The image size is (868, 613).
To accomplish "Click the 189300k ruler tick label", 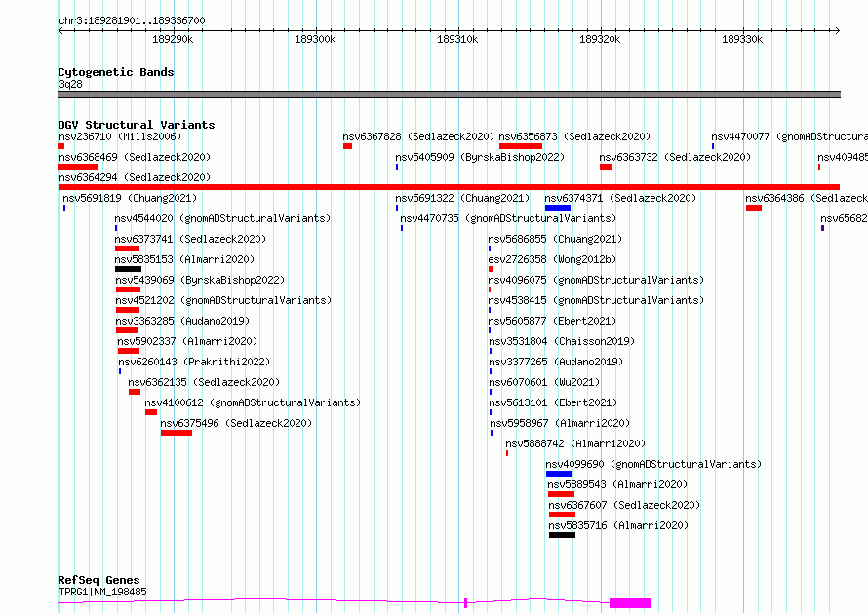I will click(x=315, y=39).
